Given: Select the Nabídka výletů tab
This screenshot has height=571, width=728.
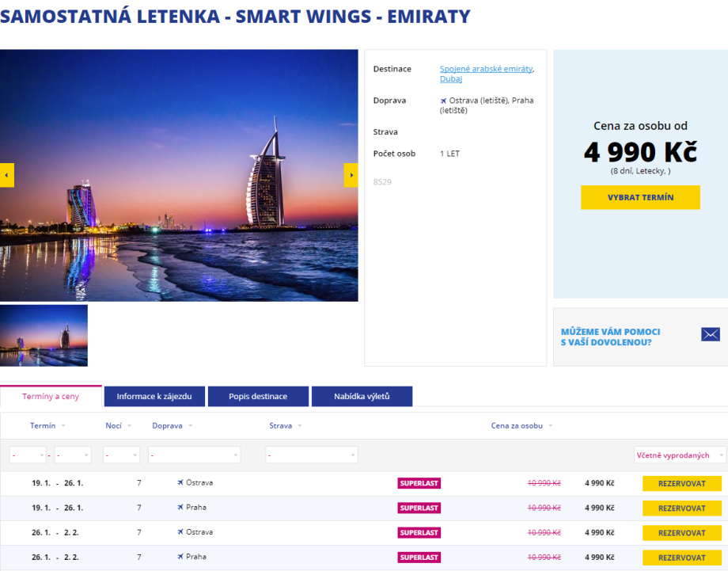Looking at the screenshot, I should [x=362, y=397].
